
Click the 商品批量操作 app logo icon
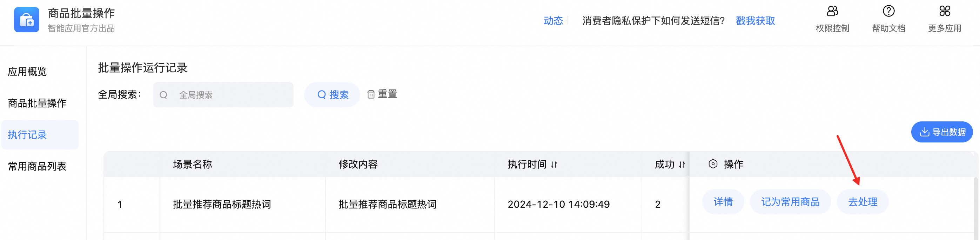click(26, 20)
